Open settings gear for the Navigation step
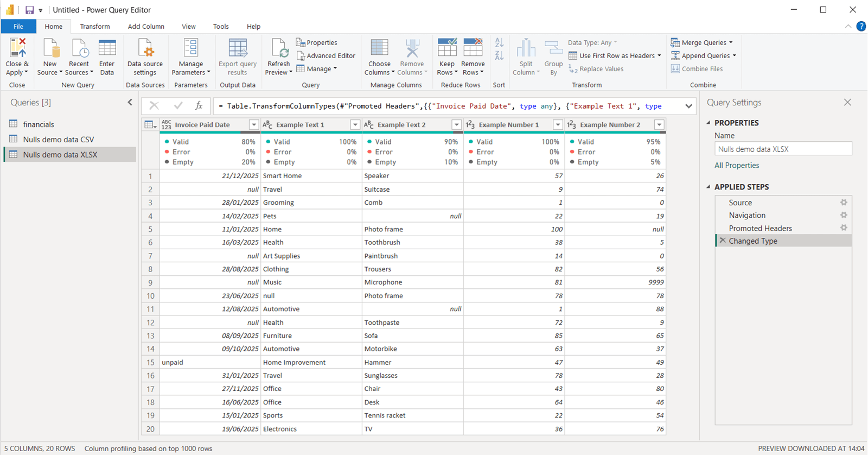The height and width of the screenshot is (455, 868). coord(844,215)
